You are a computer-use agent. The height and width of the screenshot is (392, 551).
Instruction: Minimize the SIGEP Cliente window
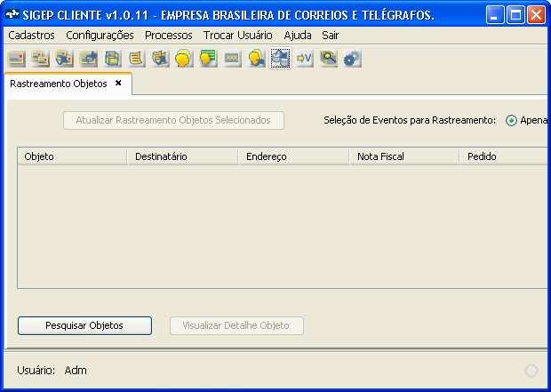coord(494,15)
